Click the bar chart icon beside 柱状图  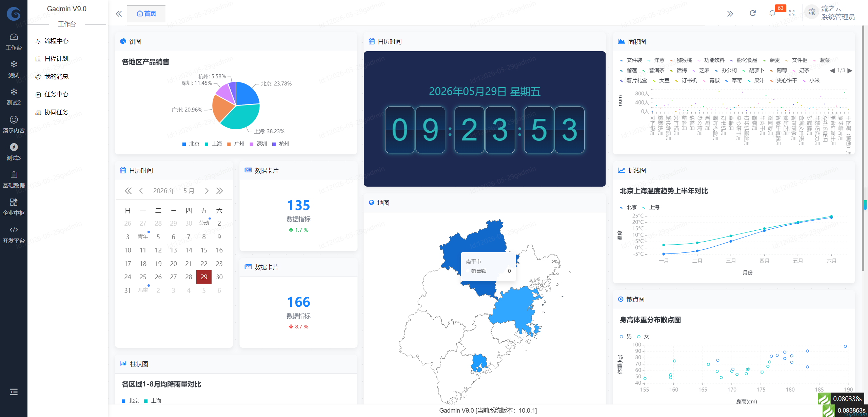(123, 364)
